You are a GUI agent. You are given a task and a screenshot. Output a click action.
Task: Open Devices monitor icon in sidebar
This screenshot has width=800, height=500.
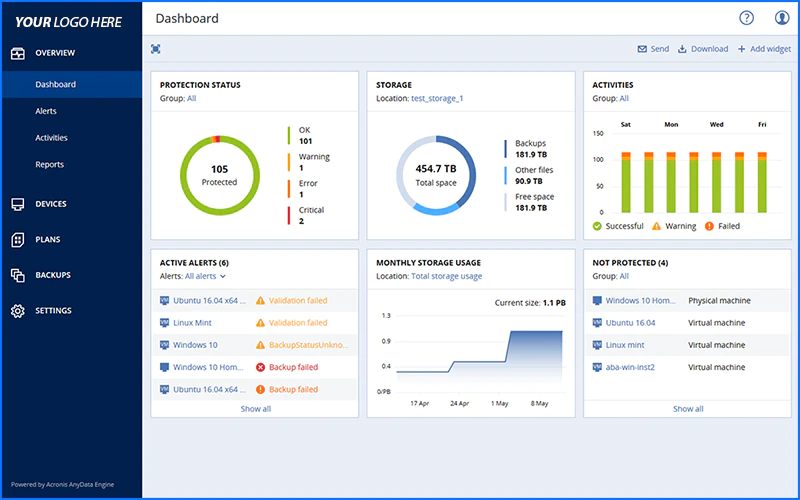[18, 204]
